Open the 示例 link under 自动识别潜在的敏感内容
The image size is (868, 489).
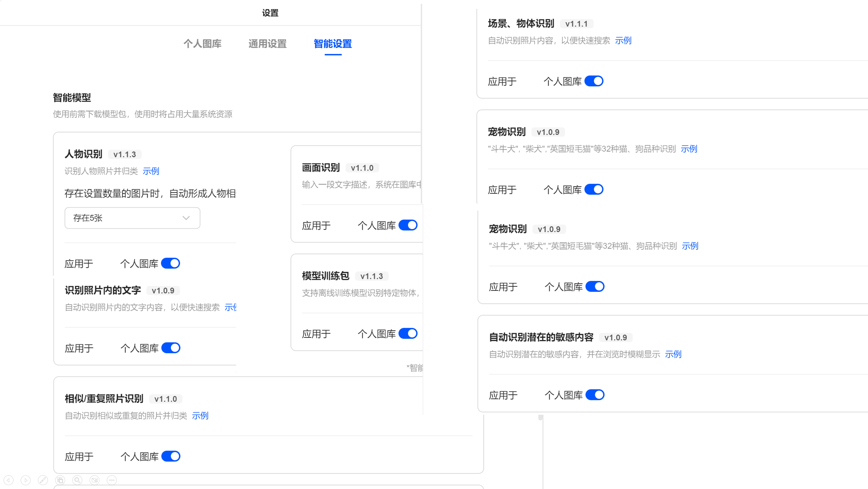[x=673, y=354]
